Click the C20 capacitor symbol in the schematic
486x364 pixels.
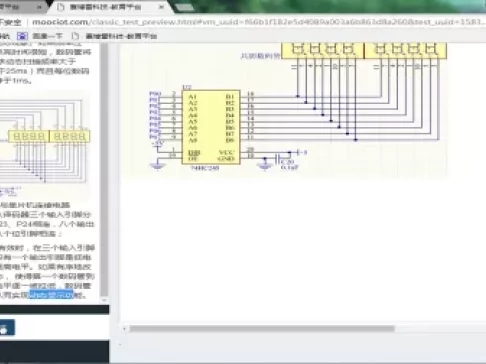[x=278, y=159]
